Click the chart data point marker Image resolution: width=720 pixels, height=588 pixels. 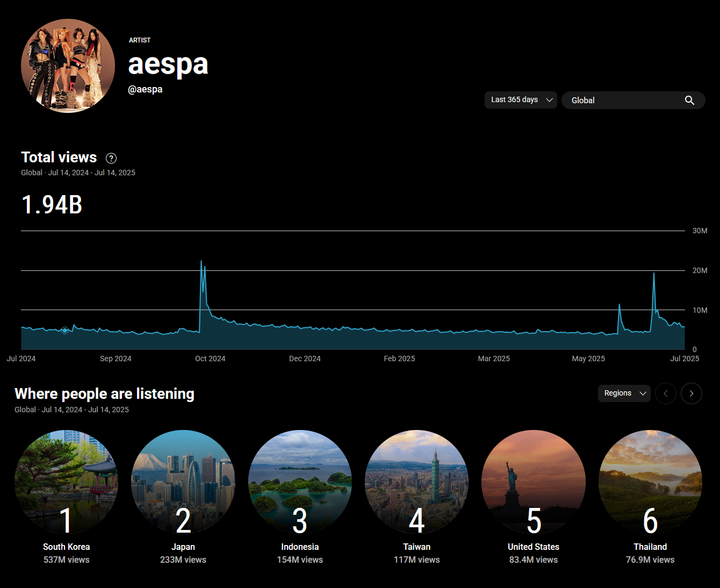click(x=65, y=331)
